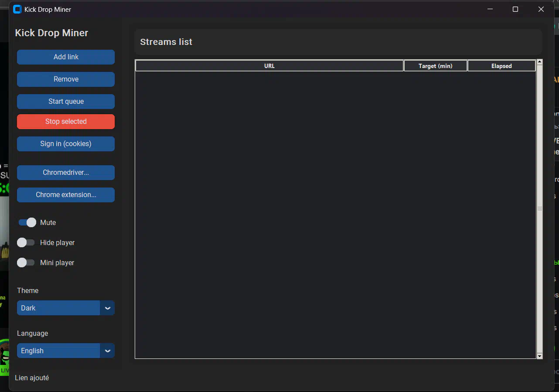This screenshot has height=392, width=559.
Task: Expand the Language dropdown showing English
Action: pos(58,351)
